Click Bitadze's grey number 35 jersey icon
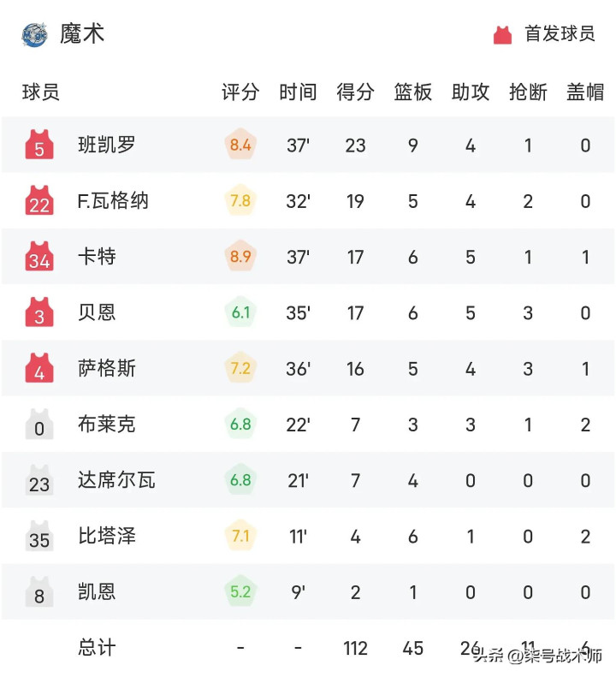The image size is (616, 677). [39, 537]
